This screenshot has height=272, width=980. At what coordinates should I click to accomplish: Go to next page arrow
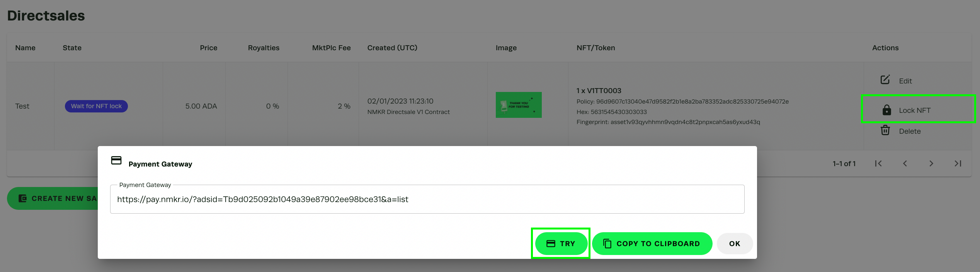[931, 163]
